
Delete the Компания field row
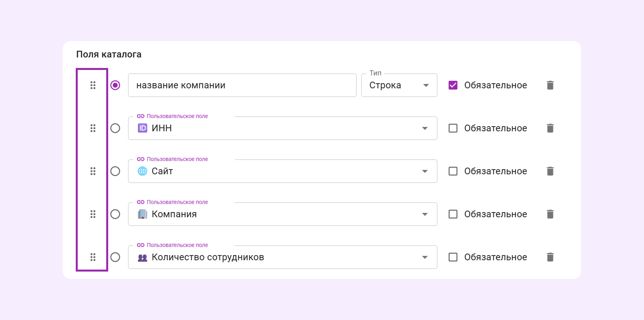(x=550, y=214)
